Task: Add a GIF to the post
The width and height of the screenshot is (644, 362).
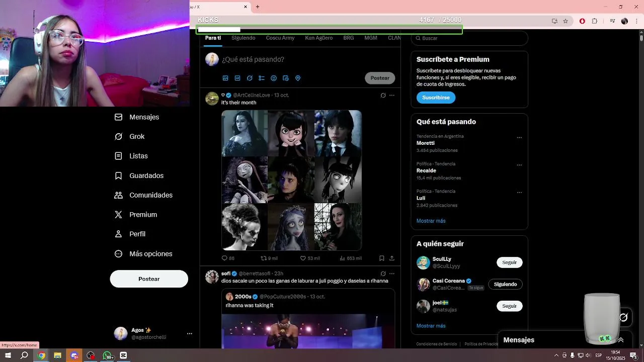Action: [237, 78]
